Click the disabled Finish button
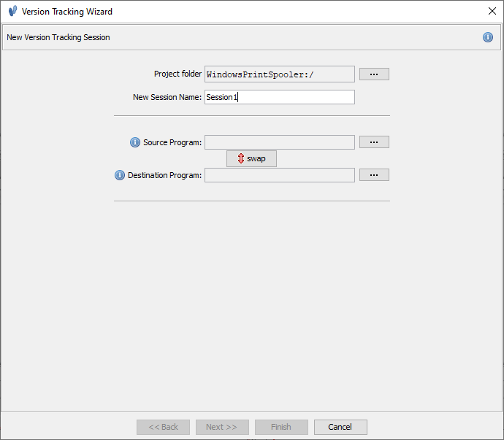Image resolution: width=504 pixels, height=440 pixels. click(x=281, y=427)
